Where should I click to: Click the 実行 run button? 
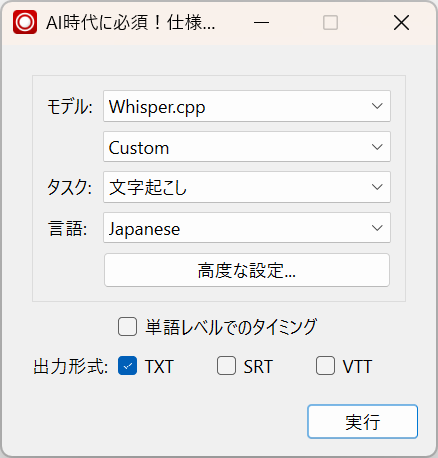362,422
